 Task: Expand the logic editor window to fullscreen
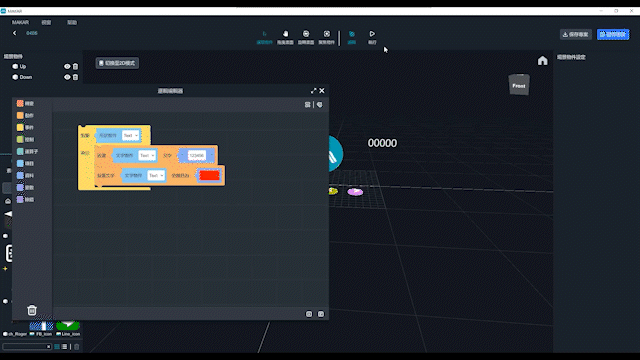[x=313, y=91]
